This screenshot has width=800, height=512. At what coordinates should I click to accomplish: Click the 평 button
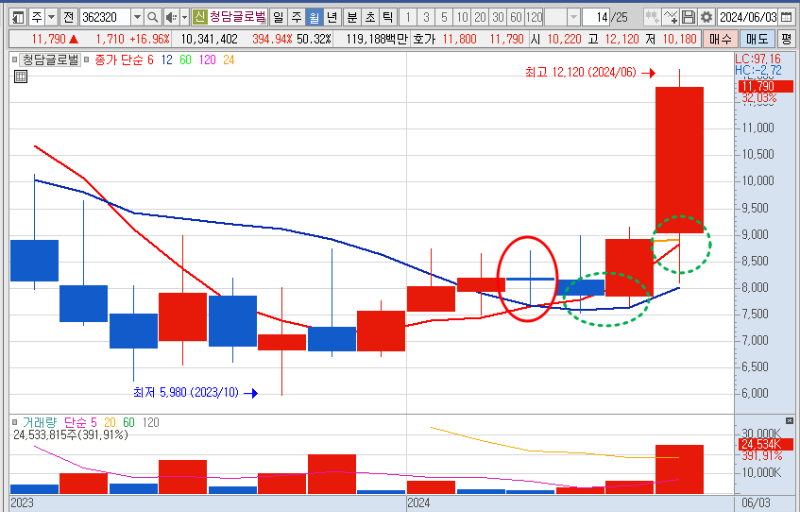tap(786, 39)
